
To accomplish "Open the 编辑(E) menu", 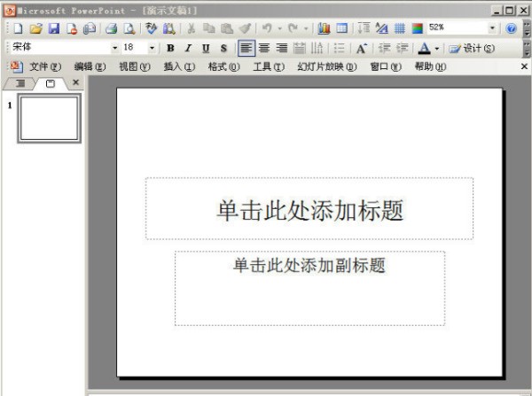I will click(x=90, y=66).
